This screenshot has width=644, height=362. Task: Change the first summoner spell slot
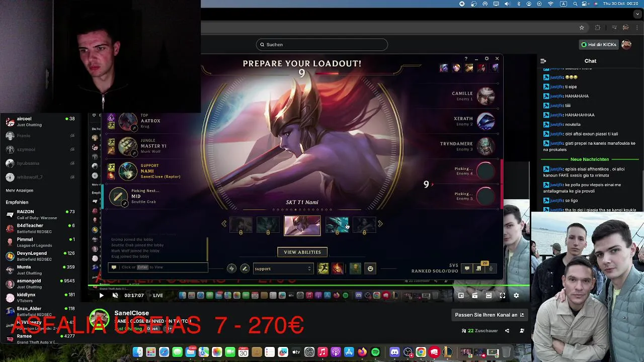coord(323,268)
